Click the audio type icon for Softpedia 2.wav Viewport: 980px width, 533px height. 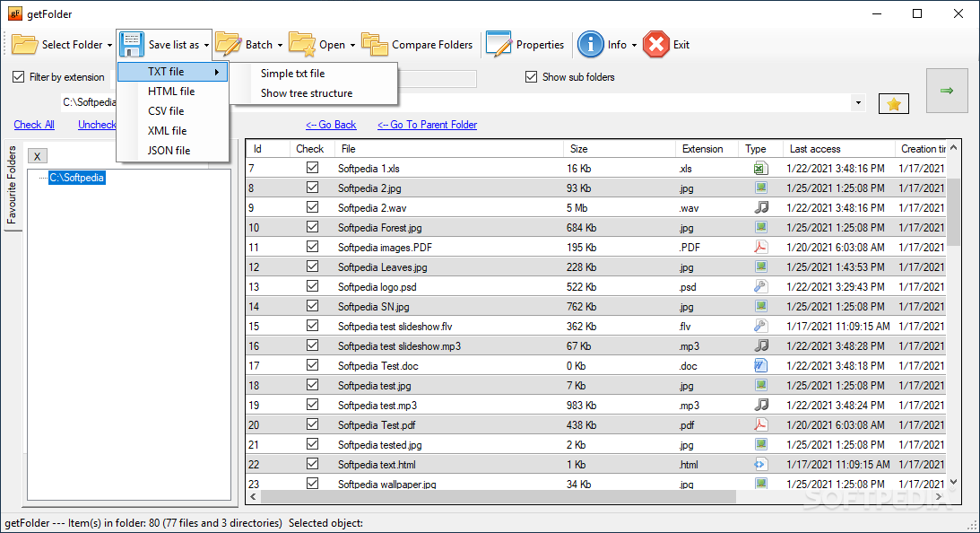pyautogui.click(x=760, y=207)
